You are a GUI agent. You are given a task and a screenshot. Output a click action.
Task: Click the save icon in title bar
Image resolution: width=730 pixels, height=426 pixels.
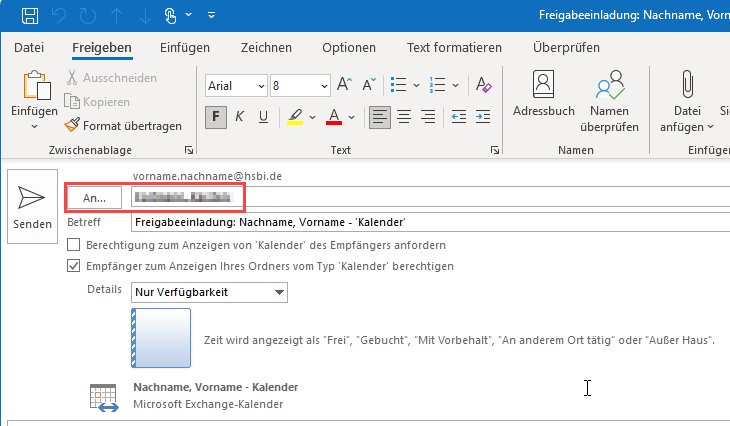click(x=30, y=16)
